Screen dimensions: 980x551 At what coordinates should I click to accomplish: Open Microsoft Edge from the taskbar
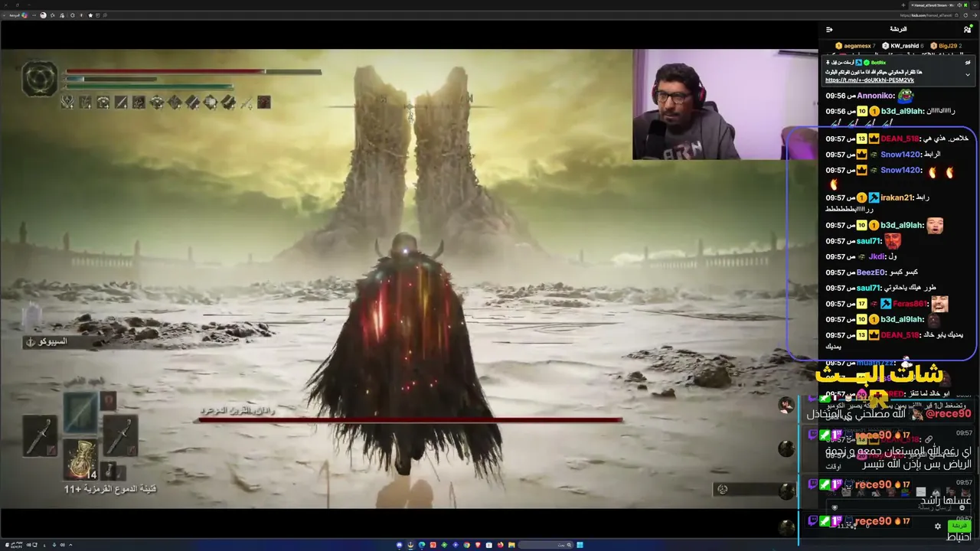[x=422, y=545]
